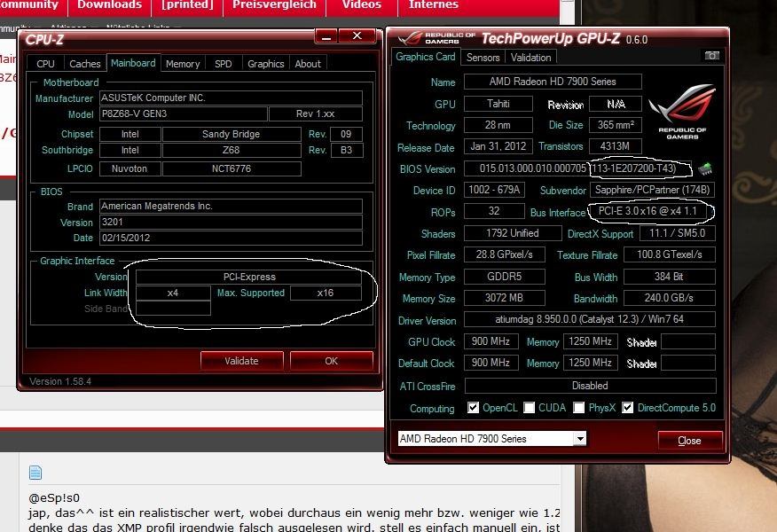The height and width of the screenshot is (532, 777).
Task: Open the Videos website menu
Action: pos(362,5)
